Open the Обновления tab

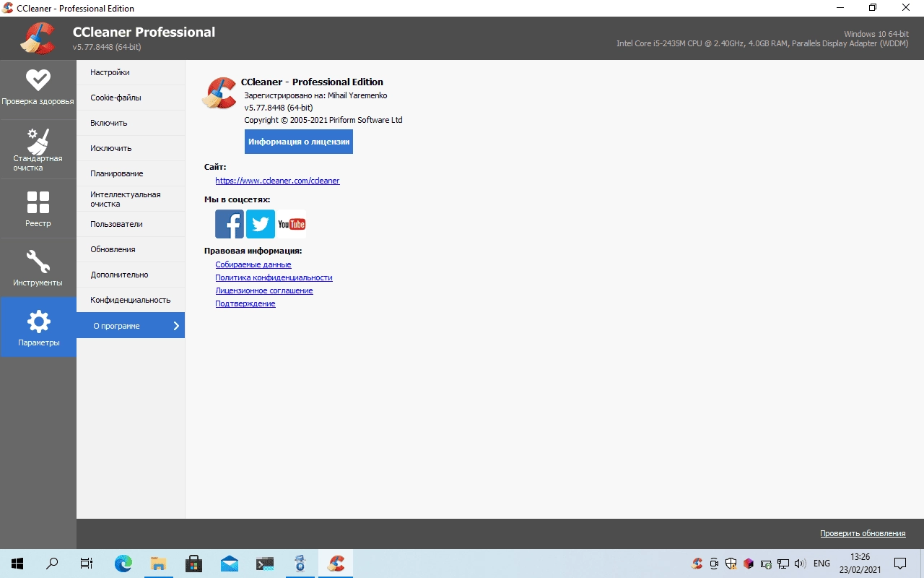point(131,249)
